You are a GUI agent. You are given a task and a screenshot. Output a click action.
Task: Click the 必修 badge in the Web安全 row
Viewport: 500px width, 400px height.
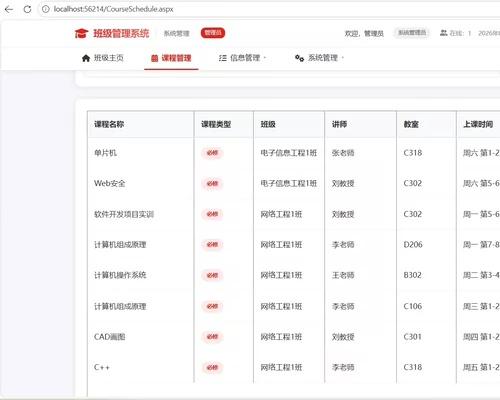coord(212,184)
